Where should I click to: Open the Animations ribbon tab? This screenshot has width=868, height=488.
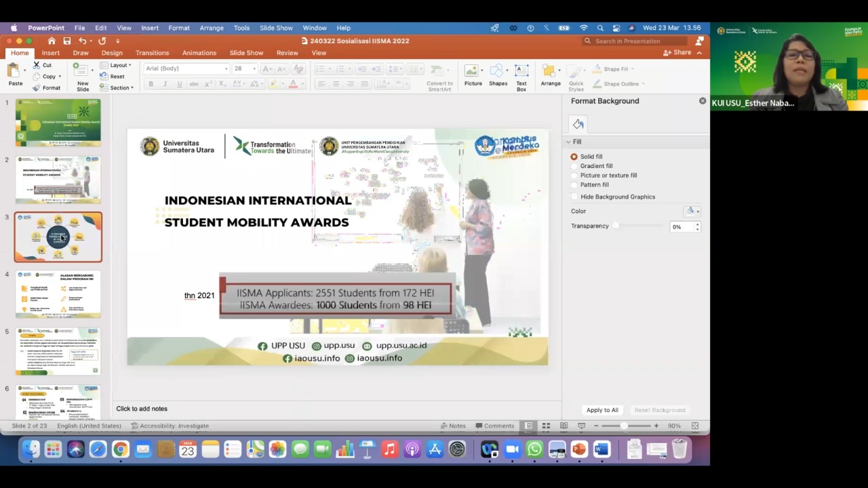coord(199,53)
